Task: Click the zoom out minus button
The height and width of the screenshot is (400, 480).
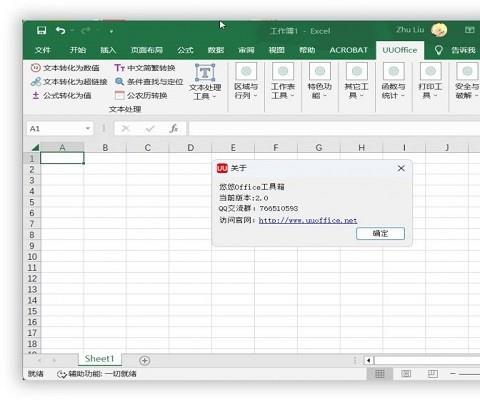Action: coord(452,374)
